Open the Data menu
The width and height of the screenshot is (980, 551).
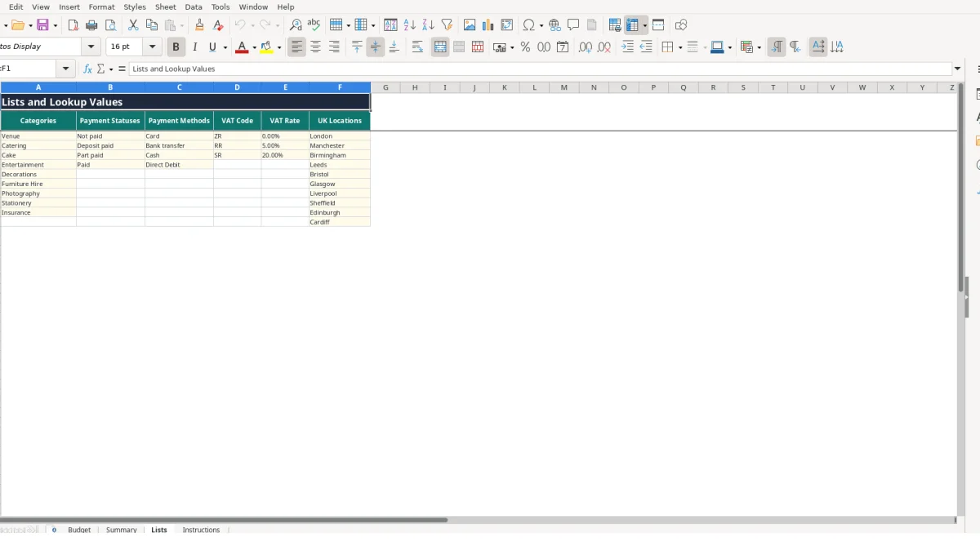point(194,7)
